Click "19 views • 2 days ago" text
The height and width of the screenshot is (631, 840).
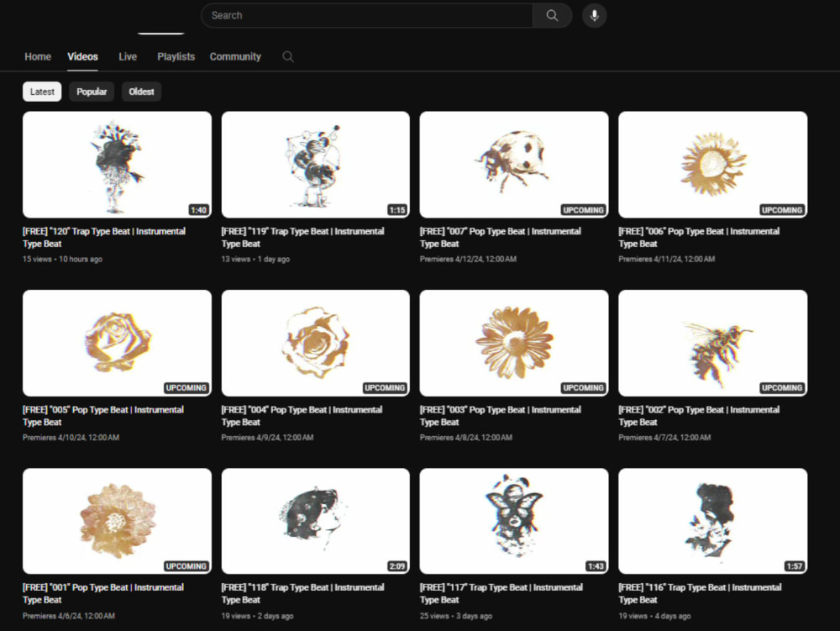coord(257,616)
